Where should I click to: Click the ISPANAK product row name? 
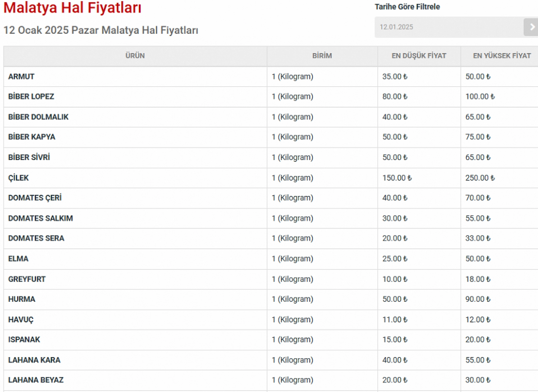pyautogui.click(x=24, y=340)
